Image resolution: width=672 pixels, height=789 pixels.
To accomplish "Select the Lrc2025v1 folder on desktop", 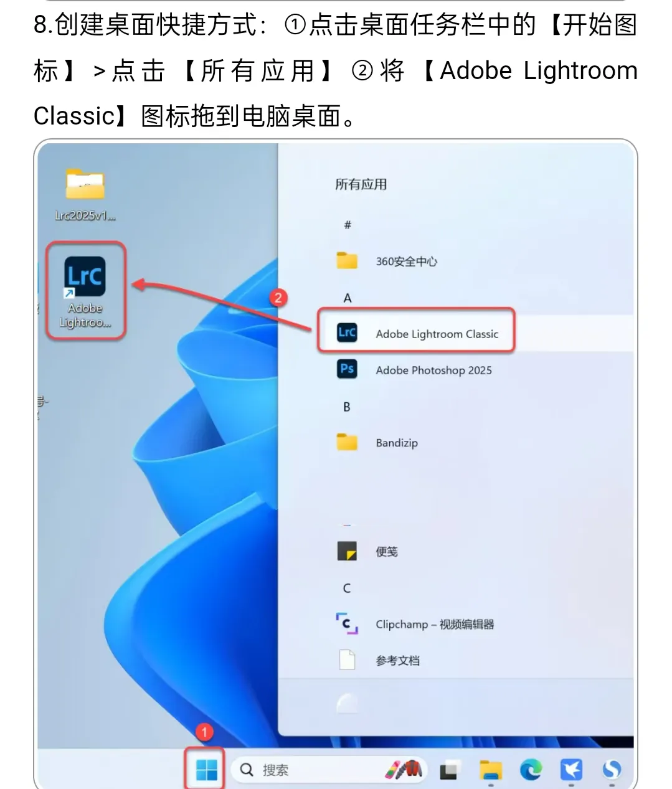I will (x=85, y=194).
